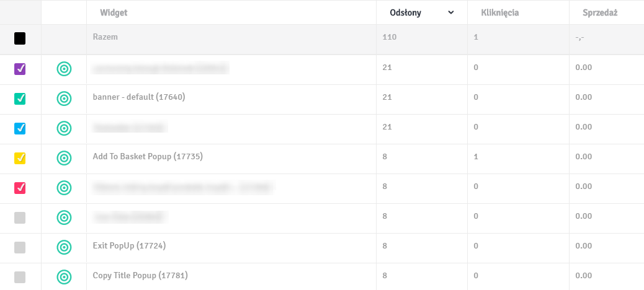Click the Widget column header

coord(114,13)
